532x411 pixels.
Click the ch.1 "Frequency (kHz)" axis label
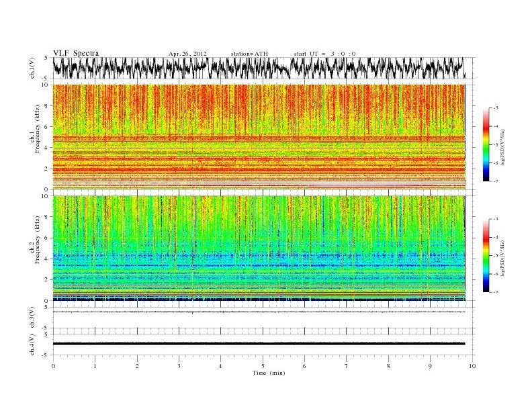[38, 129]
